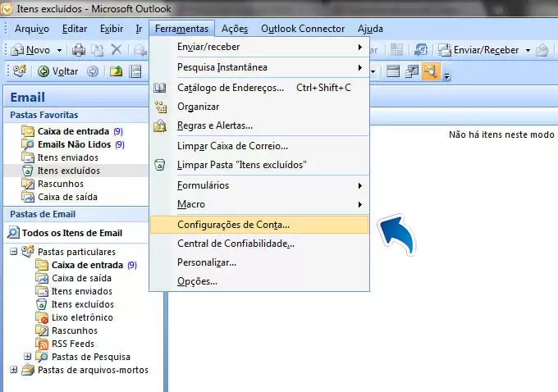The image size is (558, 392).
Task: Click the move to folder toolbar icon
Action: [x=97, y=50]
